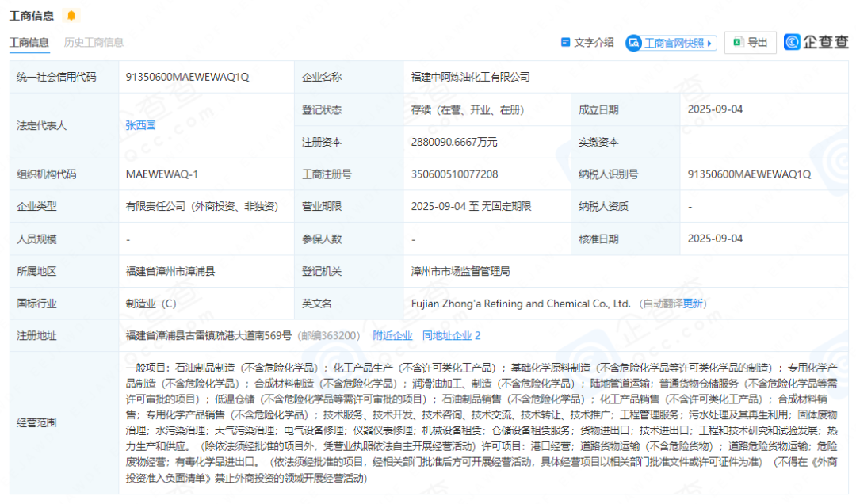Click the orange bell icon beside 工商信息 title
This screenshot has height=504, width=856.
[x=70, y=14]
